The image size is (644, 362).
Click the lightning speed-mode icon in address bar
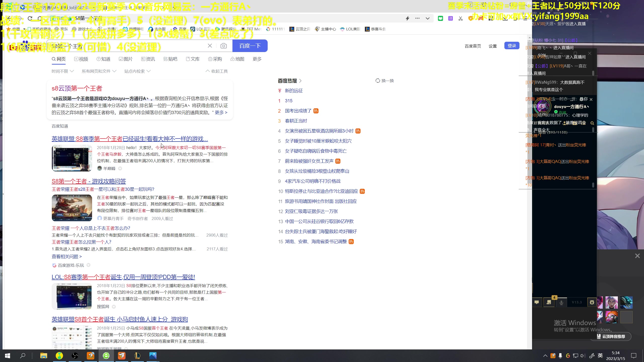[408, 18]
